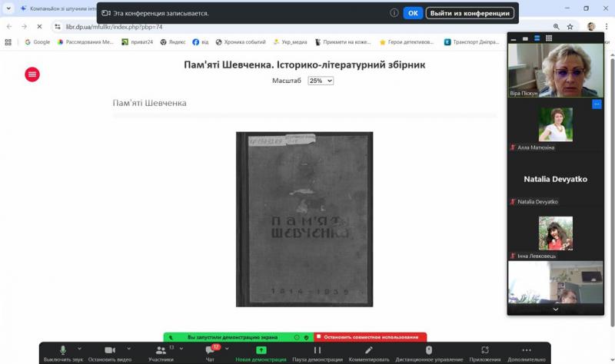Image resolution: width=615 pixels, height=364 pixels.
Task: Open the Zoom Apps panel
Action: (484, 351)
